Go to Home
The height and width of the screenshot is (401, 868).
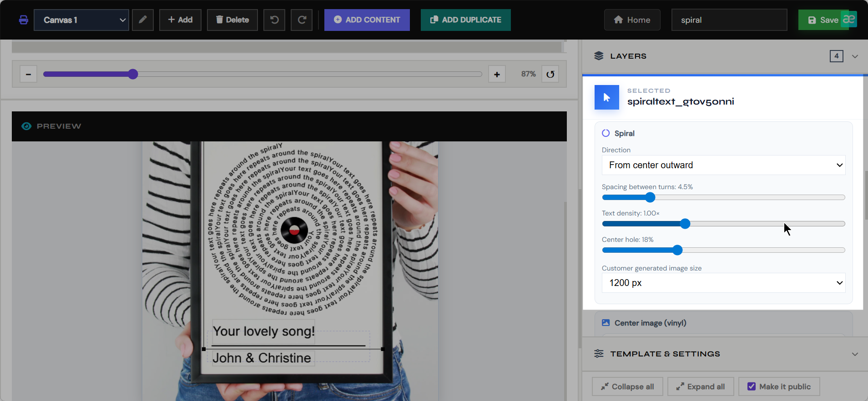[x=632, y=20]
